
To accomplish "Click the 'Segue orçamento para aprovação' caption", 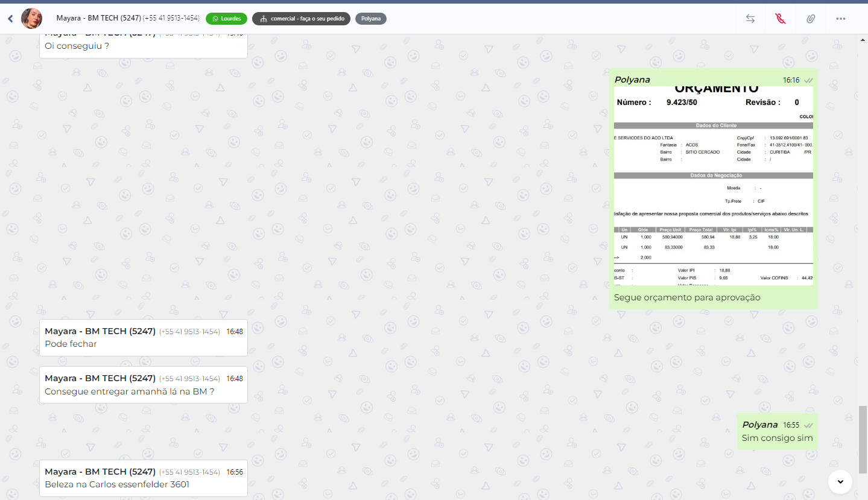I will point(687,297).
